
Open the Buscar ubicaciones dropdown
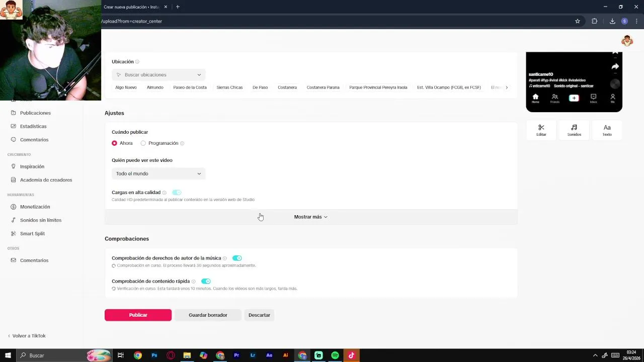[158, 75]
